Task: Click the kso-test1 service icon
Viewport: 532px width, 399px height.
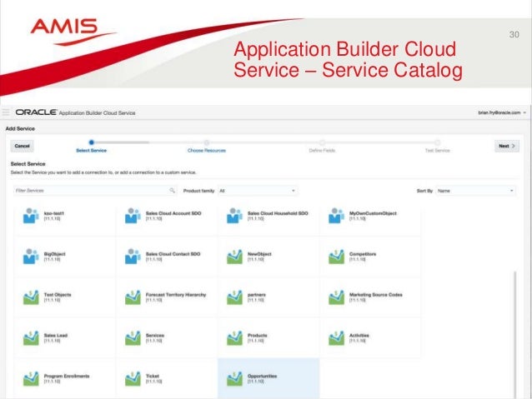Action: point(31,216)
